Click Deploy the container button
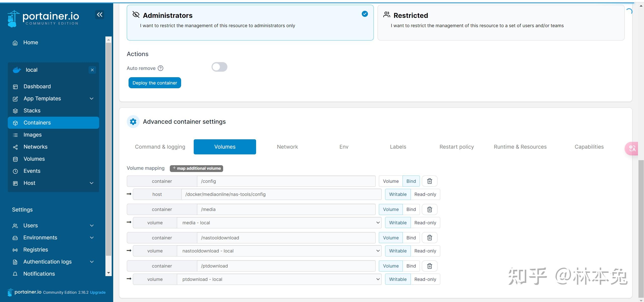 155,83
